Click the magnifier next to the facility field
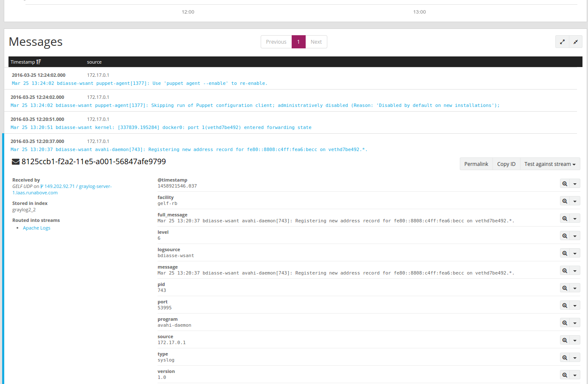 564,200
